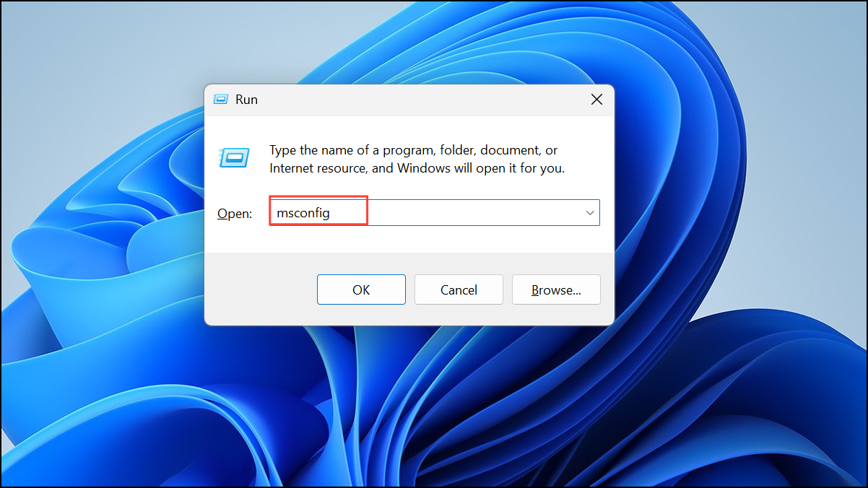Image resolution: width=868 pixels, height=488 pixels.
Task: Click the chevron on the command combo box
Action: (x=590, y=212)
